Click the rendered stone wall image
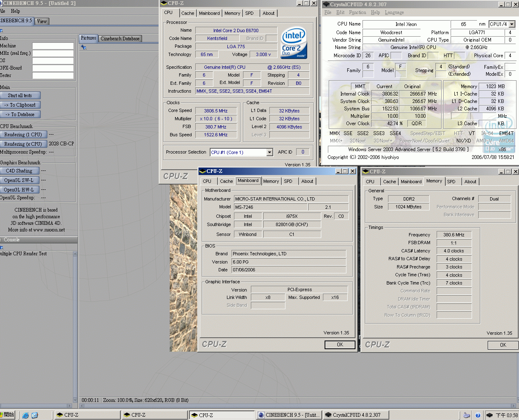 (183, 268)
